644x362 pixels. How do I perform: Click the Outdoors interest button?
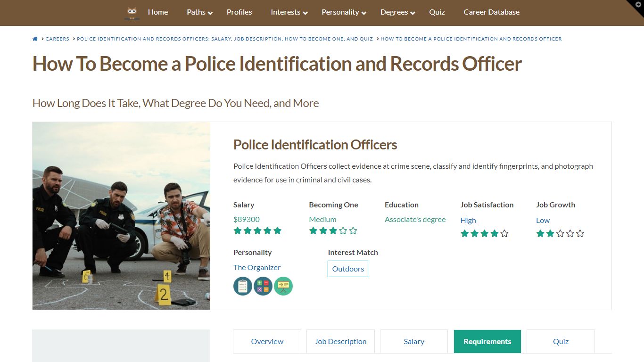(348, 269)
